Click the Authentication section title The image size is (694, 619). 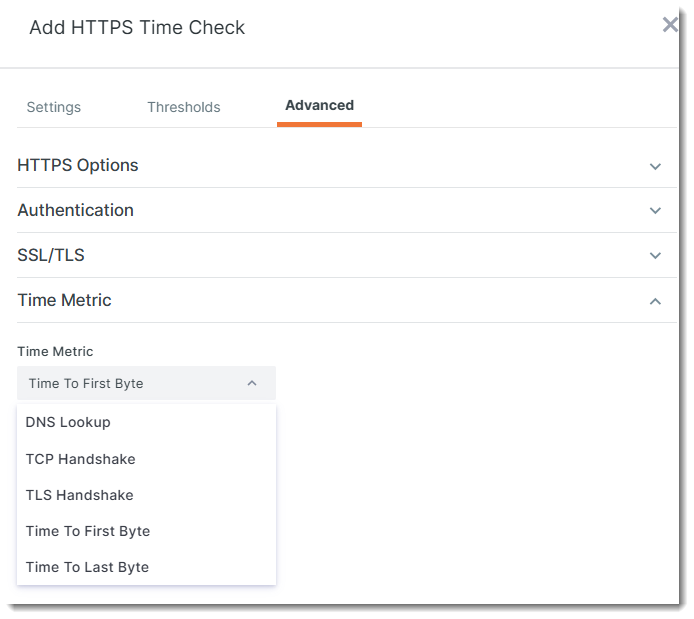(x=76, y=210)
